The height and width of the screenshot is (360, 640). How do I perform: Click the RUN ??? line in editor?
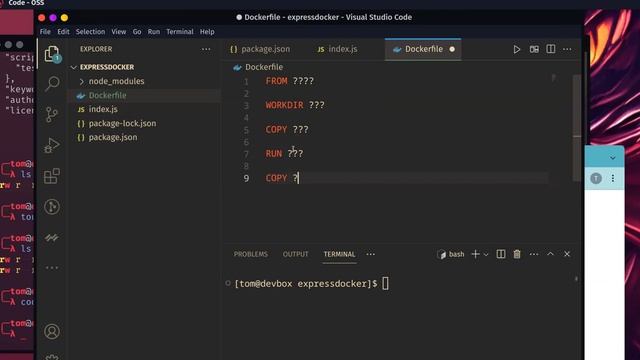pyautogui.click(x=284, y=154)
